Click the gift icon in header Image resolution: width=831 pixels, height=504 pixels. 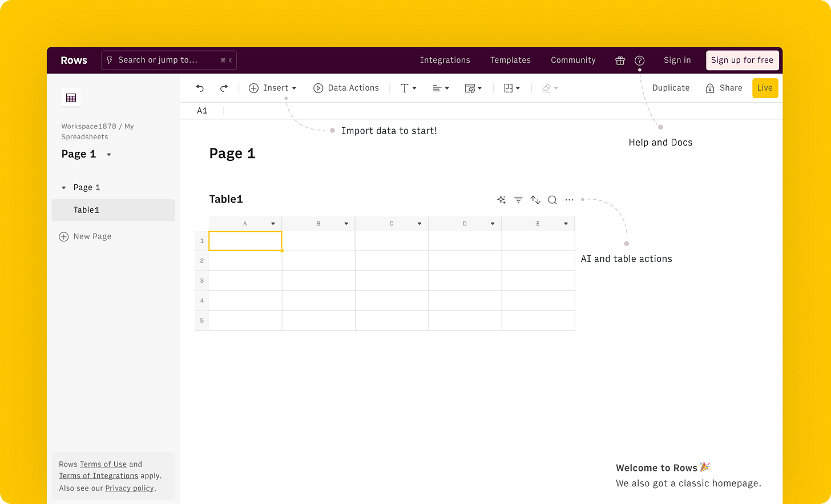[620, 61]
